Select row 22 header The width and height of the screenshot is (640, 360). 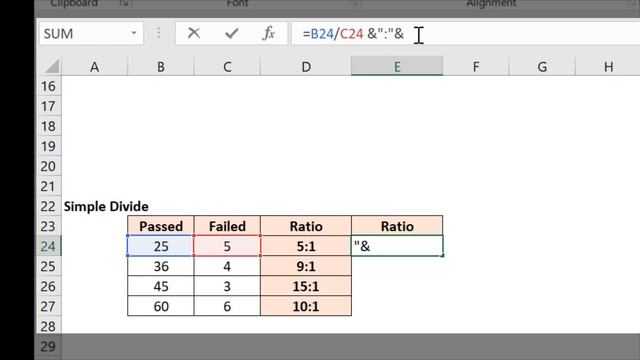[49, 206]
